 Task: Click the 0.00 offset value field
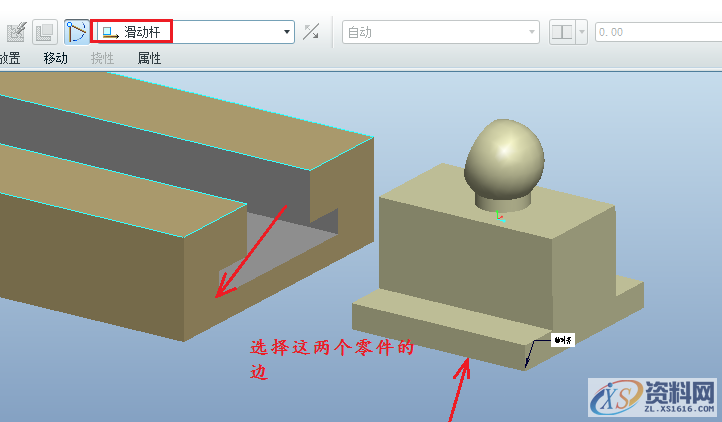tap(658, 32)
